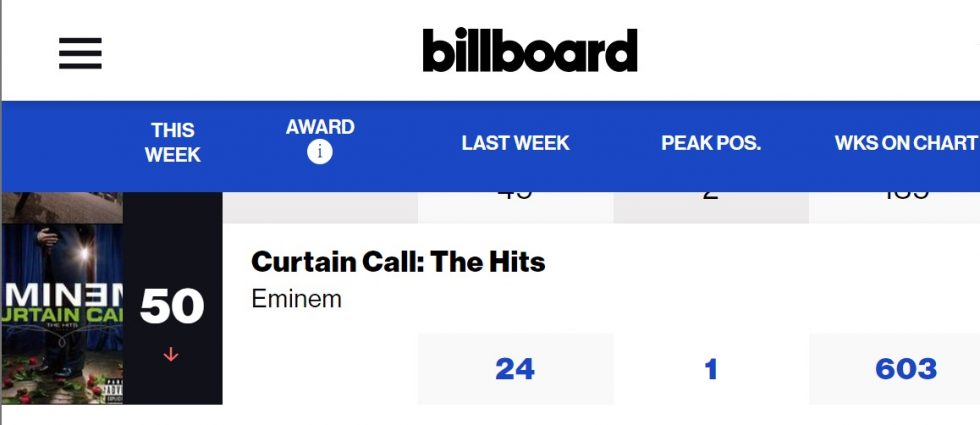Screen dimensions: 980x425
Task: Open the Curtain Call album cover thumbnail
Action: coord(62,314)
